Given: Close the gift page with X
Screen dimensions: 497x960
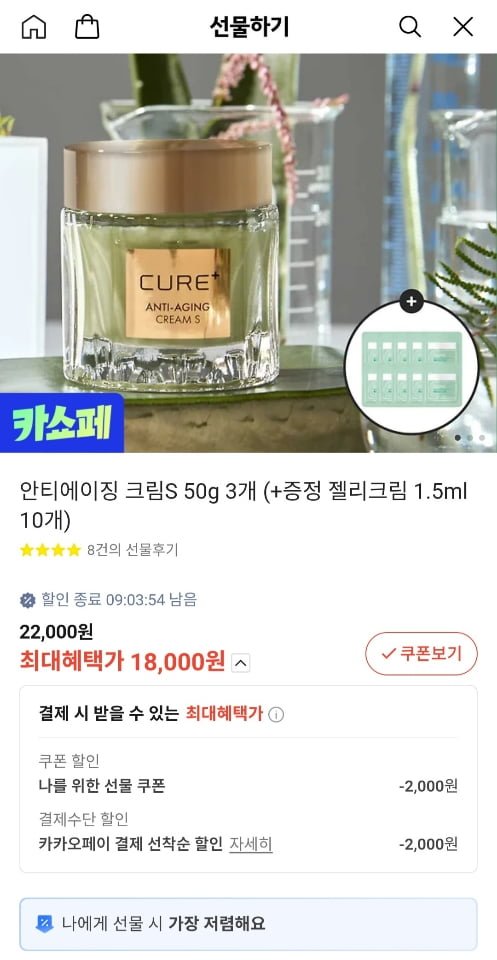Looking at the screenshot, I should click(463, 27).
